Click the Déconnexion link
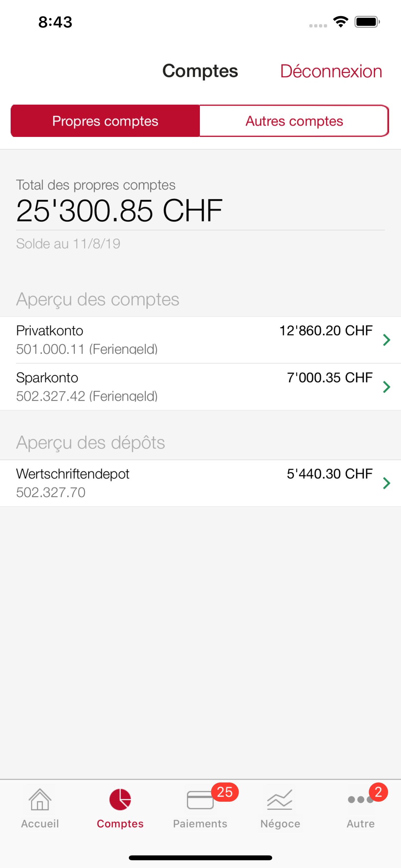The height and width of the screenshot is (868, 401). (331, 71)
